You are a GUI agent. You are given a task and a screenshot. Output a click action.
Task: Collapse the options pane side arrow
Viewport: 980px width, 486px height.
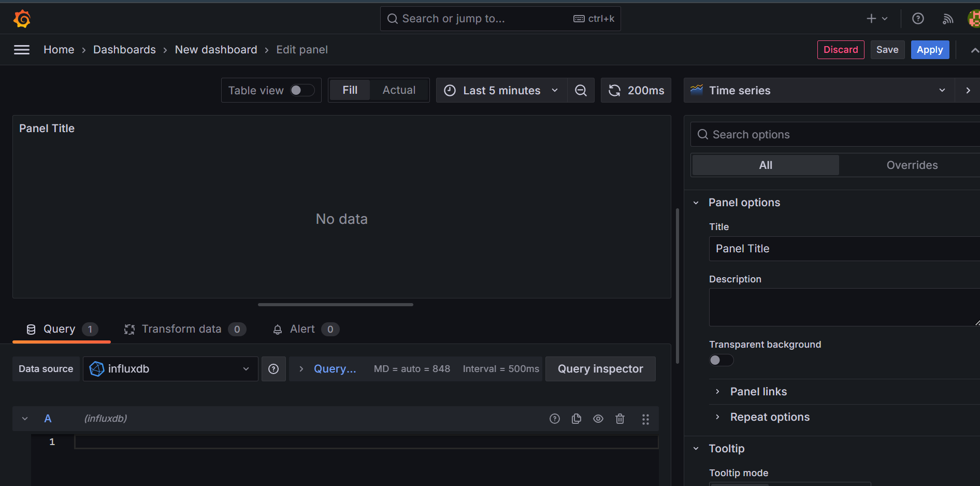click(968, 90)
